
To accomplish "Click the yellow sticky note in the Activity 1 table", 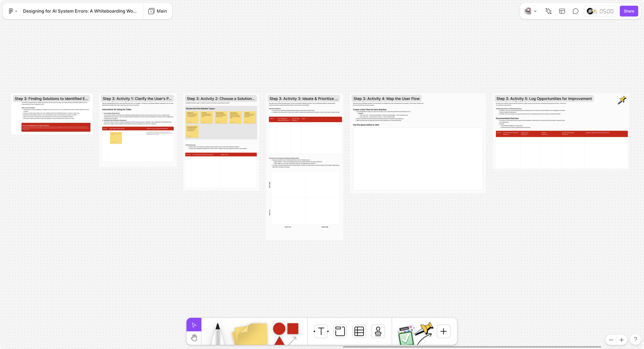I will (116, 138).
